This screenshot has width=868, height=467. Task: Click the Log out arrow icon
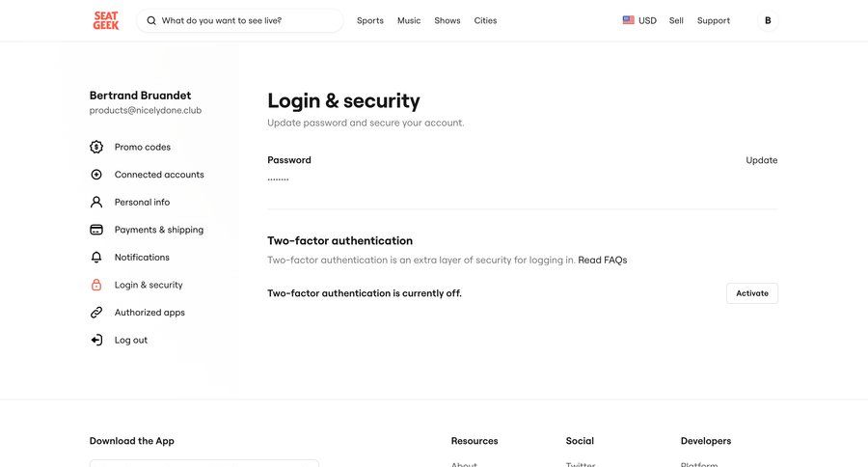[96, 341]
